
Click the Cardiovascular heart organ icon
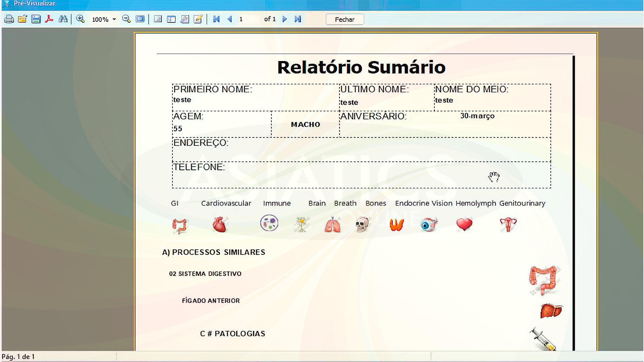point(220,225)
